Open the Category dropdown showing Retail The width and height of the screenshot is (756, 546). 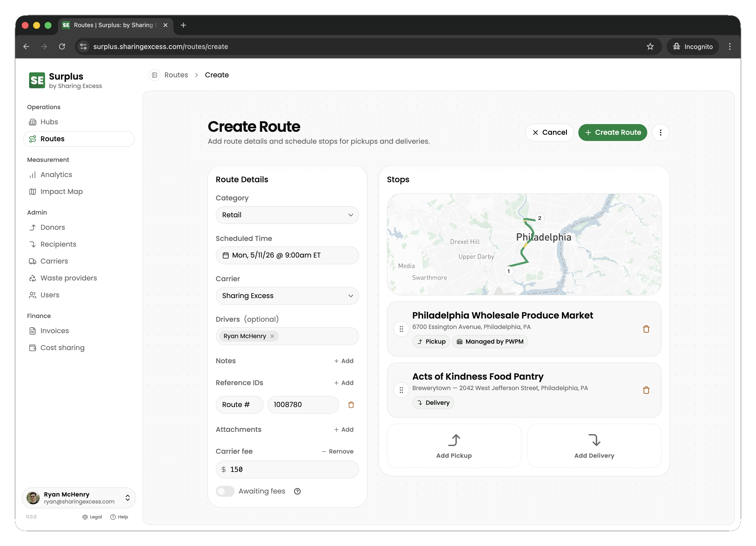pyautogui.click(x=287, y=215)
